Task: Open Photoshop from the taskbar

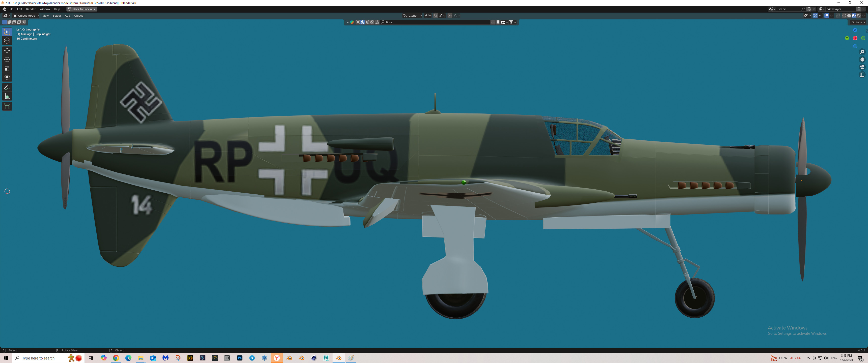Action: (239, 358)
